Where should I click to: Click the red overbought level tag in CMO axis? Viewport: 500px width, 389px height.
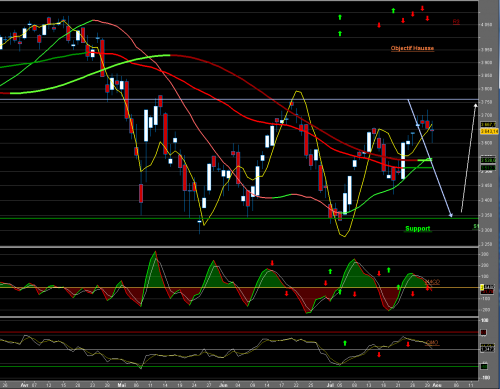click(483, 332)
